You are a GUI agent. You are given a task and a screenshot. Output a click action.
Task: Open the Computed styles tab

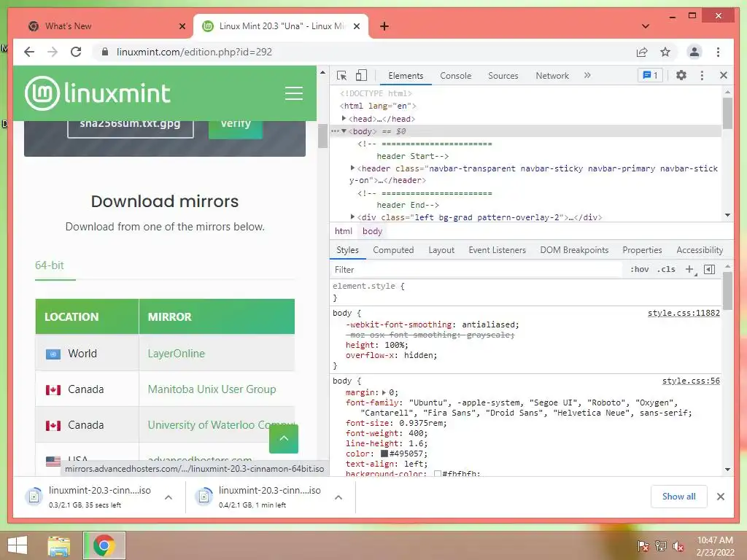(393, 250)
